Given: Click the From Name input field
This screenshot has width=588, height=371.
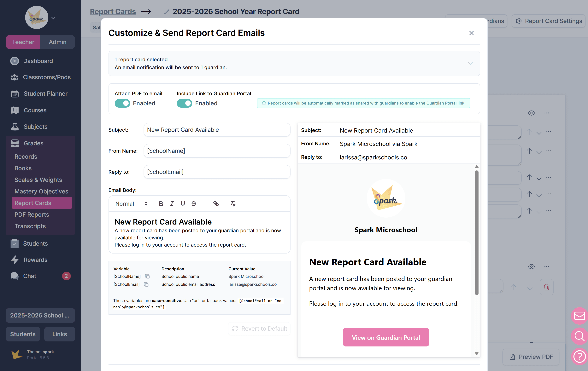Looking at the screenshot, I should [x=217, y=151].
